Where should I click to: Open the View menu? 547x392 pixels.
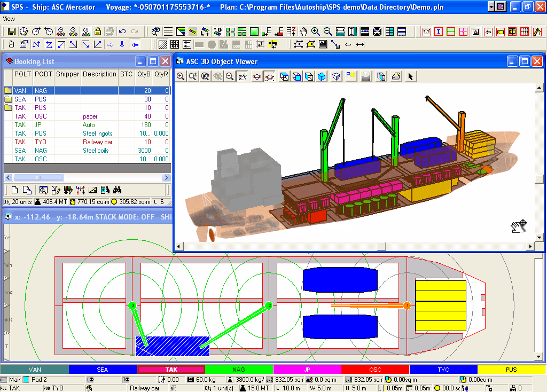click(x=9, y=18)
